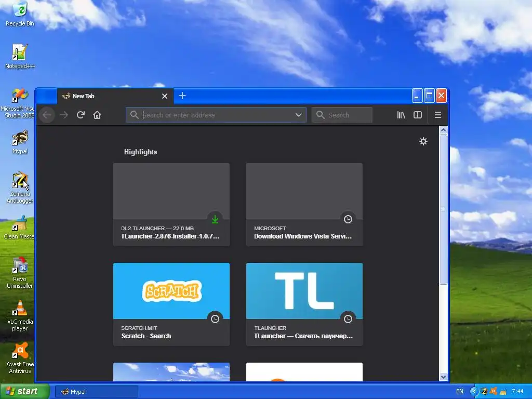532x399 pixels.
Task: Click the Highlights section heading
Action: pos(140,152)
